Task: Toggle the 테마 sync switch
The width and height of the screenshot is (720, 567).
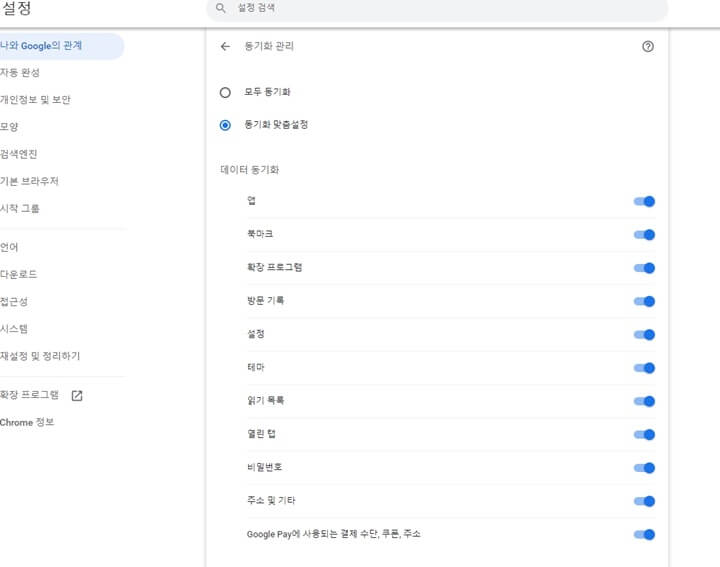Action: [x=644, y=368]
